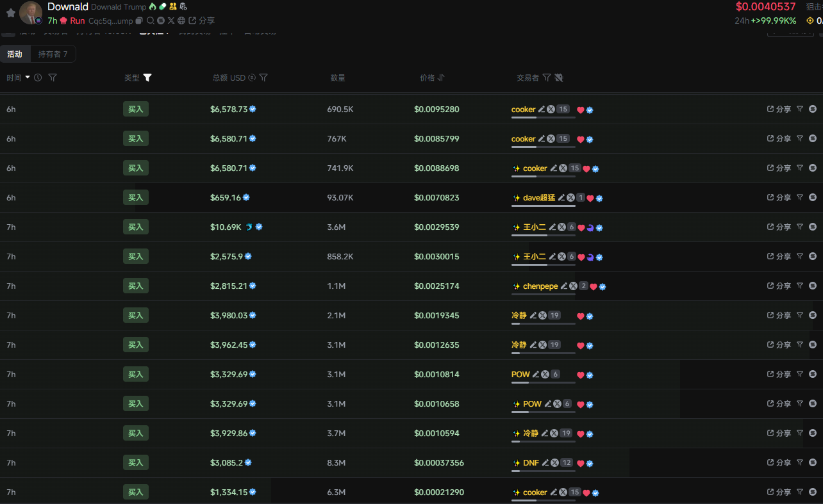Open the X (Twitter) link in token header
This screenshot has height=504, width=823.
(x=171, y=21)
